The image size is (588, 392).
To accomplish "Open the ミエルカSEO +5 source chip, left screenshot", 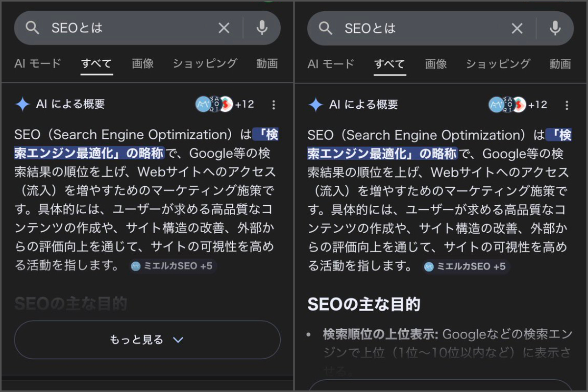I will click(x=172, y=266).
